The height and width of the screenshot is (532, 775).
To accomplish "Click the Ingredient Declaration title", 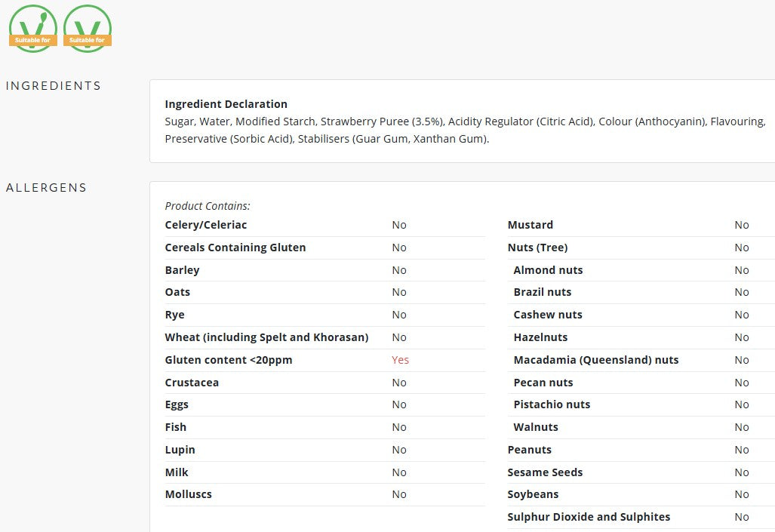I will [226, 104].
